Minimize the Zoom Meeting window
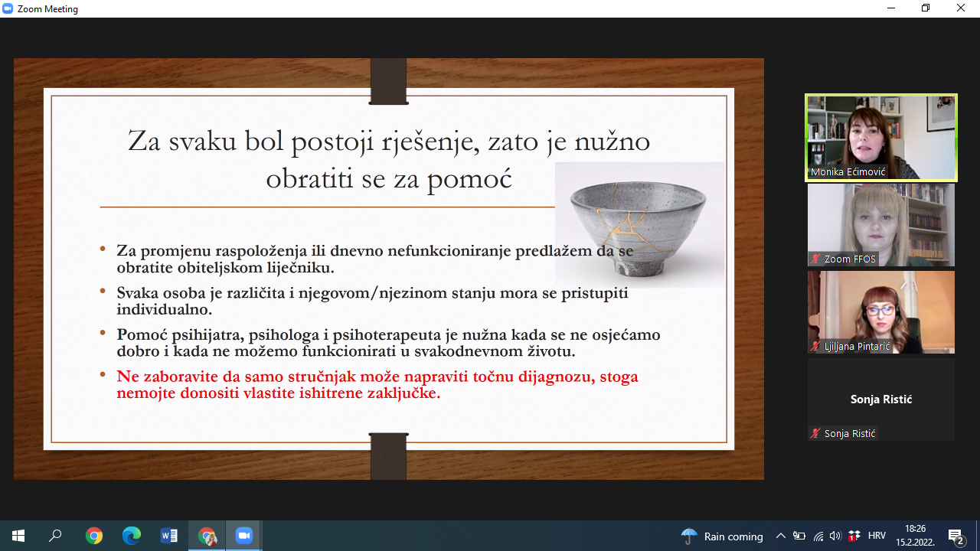The height and width of the screenshot is (551, 980). 890,8
